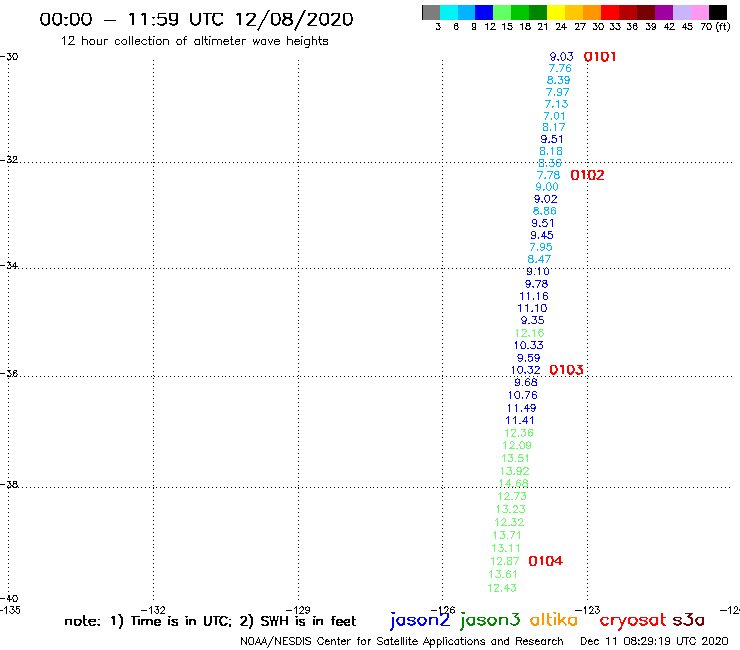Select the red time marker 0102
The width and height of the screenshot is (740, 650).
tap(587, 176)
